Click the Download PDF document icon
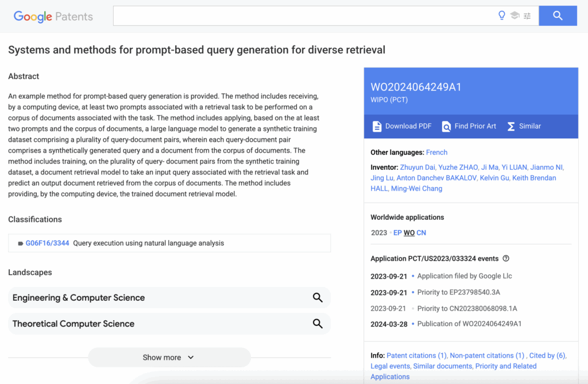 pyautogui.click(x=377, y=126)
